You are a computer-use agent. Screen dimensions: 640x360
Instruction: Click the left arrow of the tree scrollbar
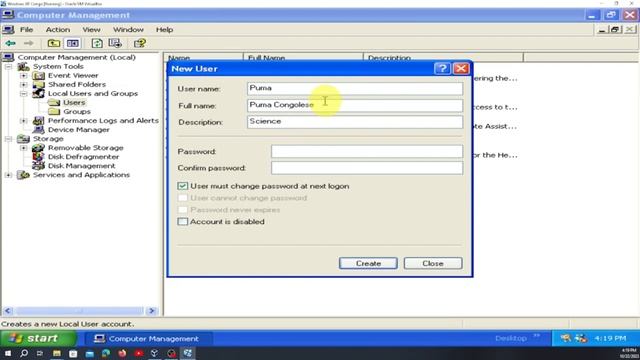[8, 311]
